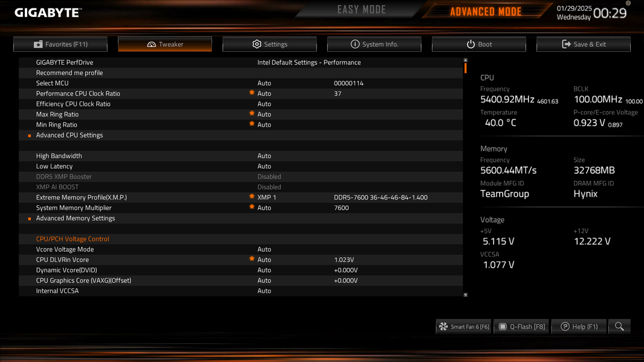Switch to the Settings tab

[269, 44]
